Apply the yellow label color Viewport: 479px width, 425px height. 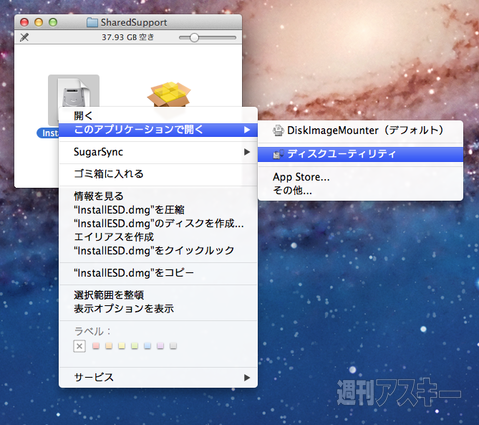[x=122, y=346]
